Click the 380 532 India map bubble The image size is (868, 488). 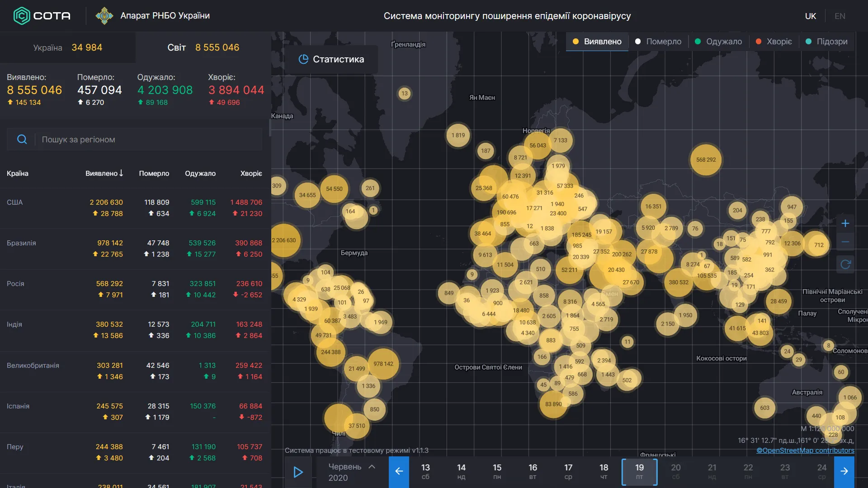(679, 282)
